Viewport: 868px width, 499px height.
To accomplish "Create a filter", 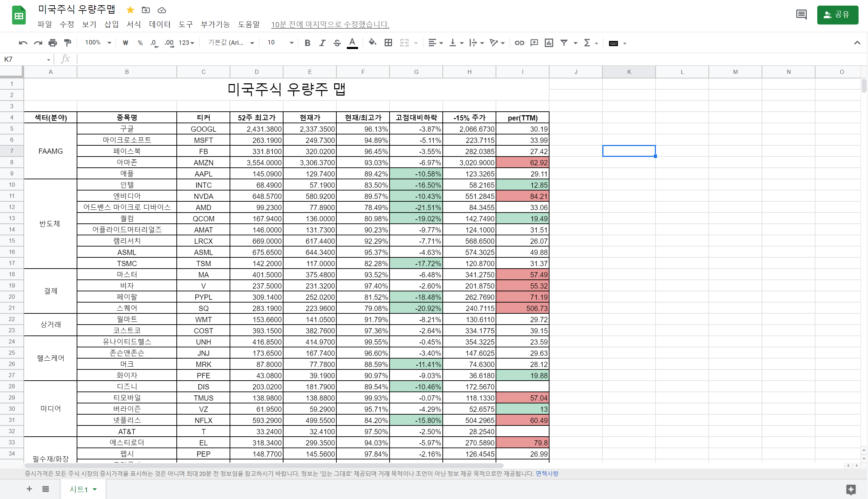I will click(564, 43).
